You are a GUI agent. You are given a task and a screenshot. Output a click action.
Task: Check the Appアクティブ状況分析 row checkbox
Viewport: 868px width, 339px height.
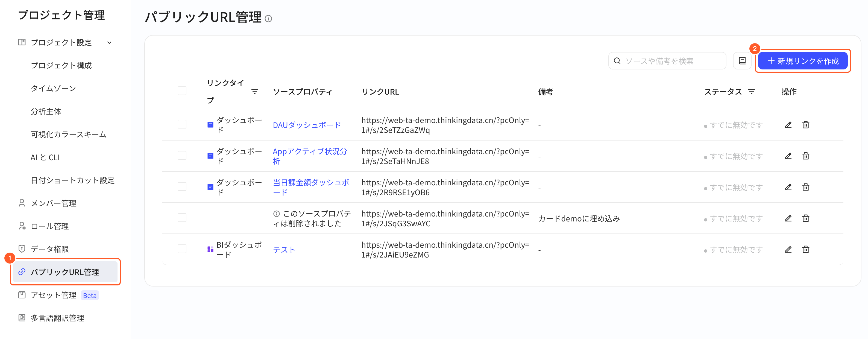pos(182,155)
